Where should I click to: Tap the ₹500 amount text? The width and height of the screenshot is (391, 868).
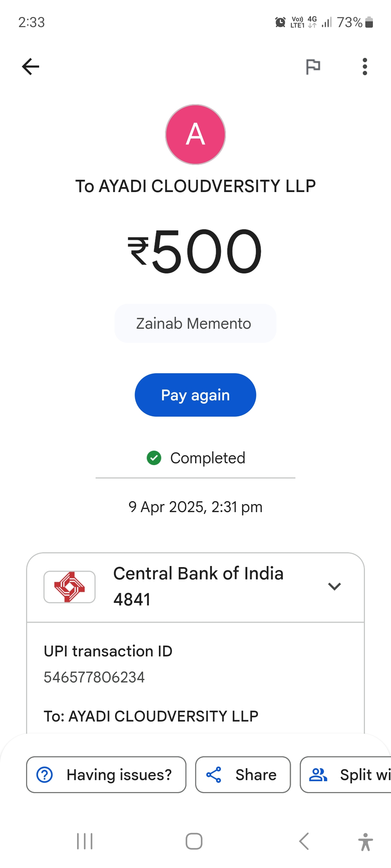195,252
